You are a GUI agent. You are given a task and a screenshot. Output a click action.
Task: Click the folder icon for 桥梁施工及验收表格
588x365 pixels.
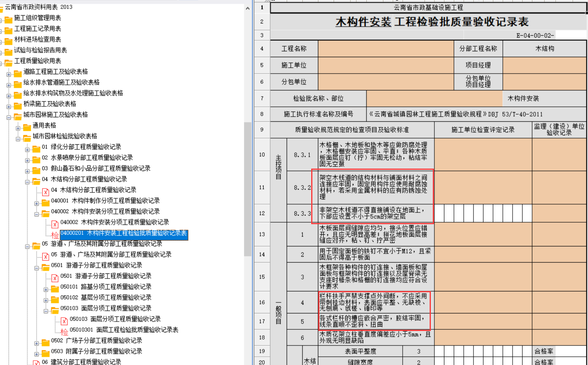(18, 105)
